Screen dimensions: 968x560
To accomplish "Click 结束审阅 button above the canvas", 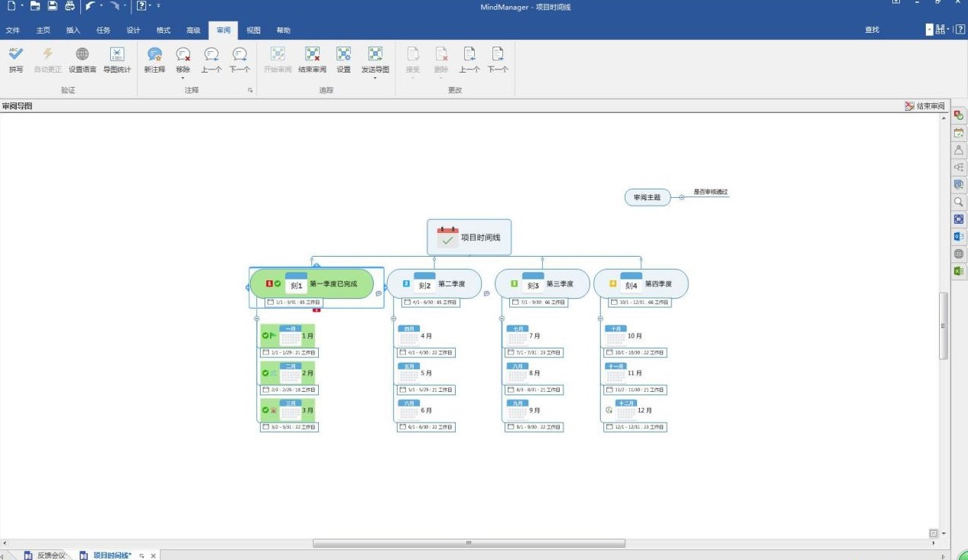I will [924, 106].
